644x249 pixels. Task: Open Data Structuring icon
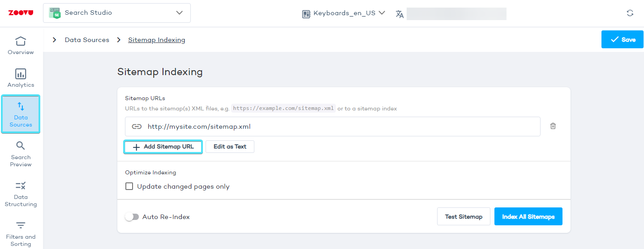coord(21,186)
